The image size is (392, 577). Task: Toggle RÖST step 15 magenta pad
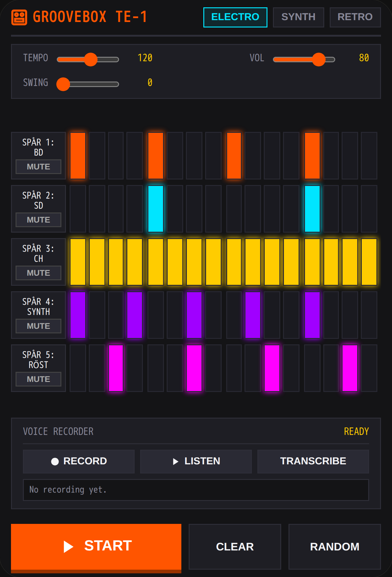(x=350, y=368)
